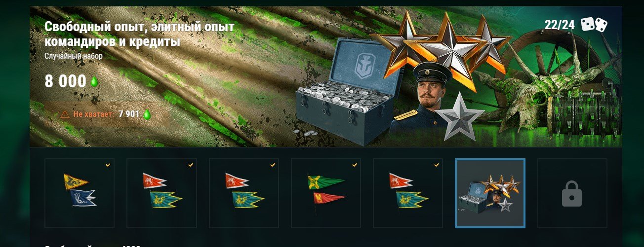Click the checkmark on the fifth flag tile
644x247 pixels.
pyautogui.click(x=436, y=165)
